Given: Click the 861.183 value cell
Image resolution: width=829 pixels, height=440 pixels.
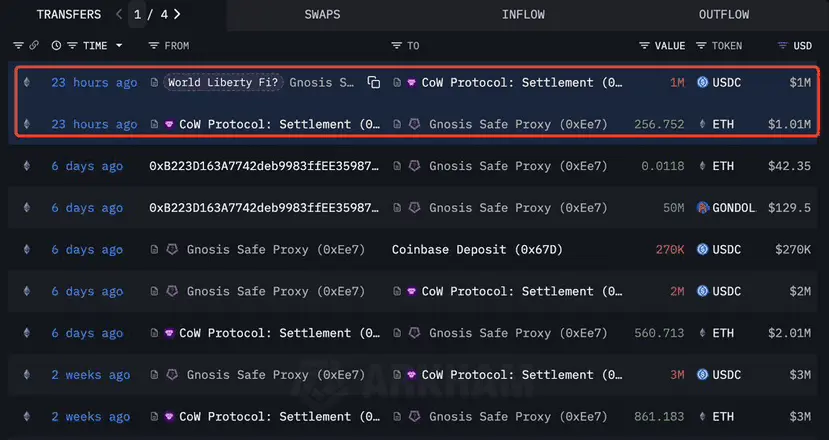Looking at the screenshot, I should click(659, 417).
